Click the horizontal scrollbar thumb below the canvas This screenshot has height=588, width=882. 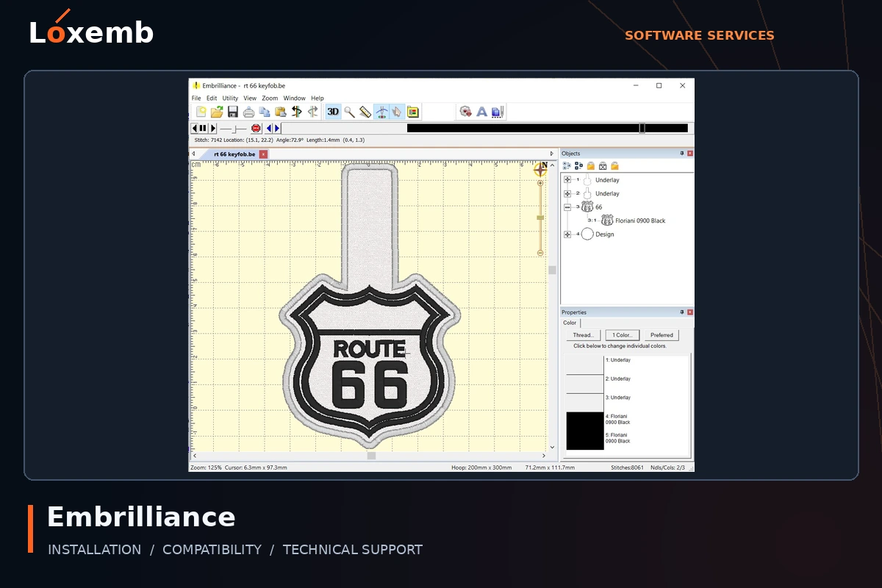[x=371, y=456]
